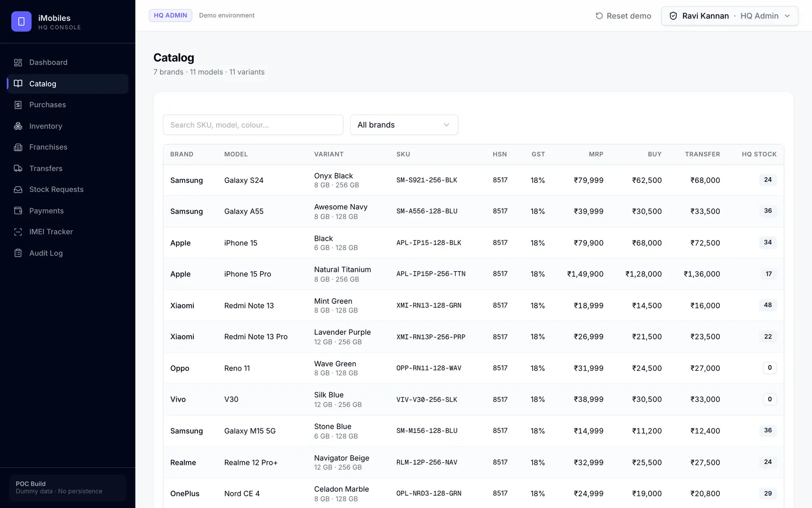Select Galaxy M15 5G model cell
Viewport: 812px width, 508px height.
[250, 431]
